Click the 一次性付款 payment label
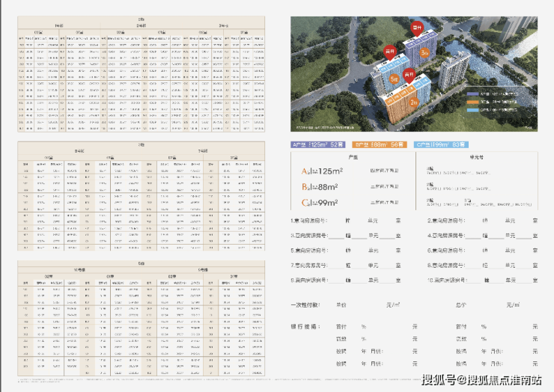554x392 pixels. pos(305,304)
